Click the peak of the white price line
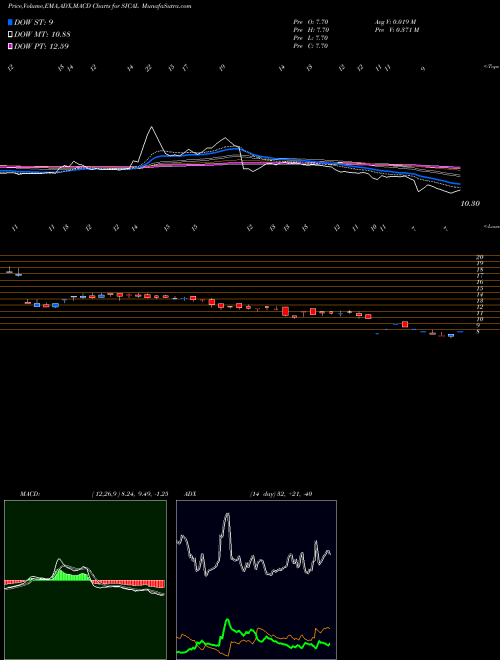Viewport: 500px width, 660px height. [x=152, y=127]
